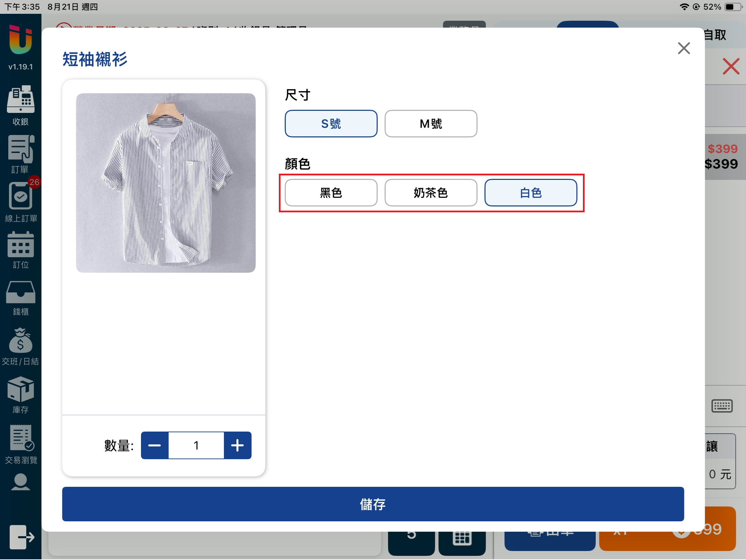Increase quantity with plus button
Viewport: 746px width, 560px height.
(237, 445)
